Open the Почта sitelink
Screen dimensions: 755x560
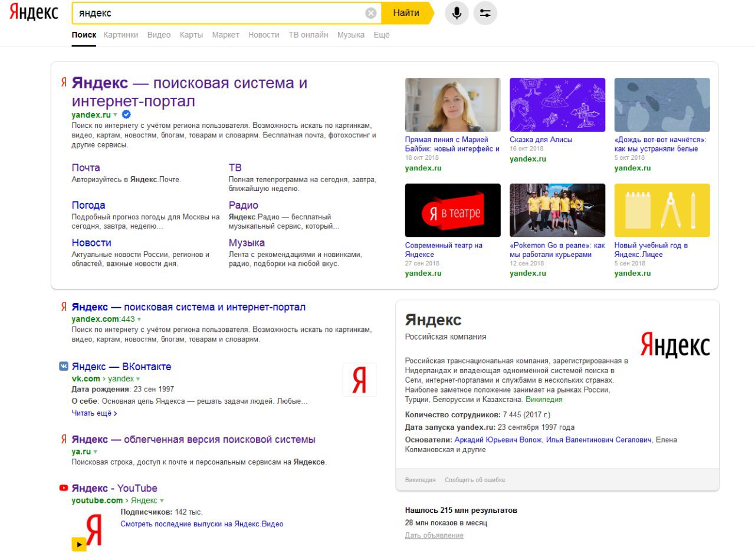(x=86, y=167)
